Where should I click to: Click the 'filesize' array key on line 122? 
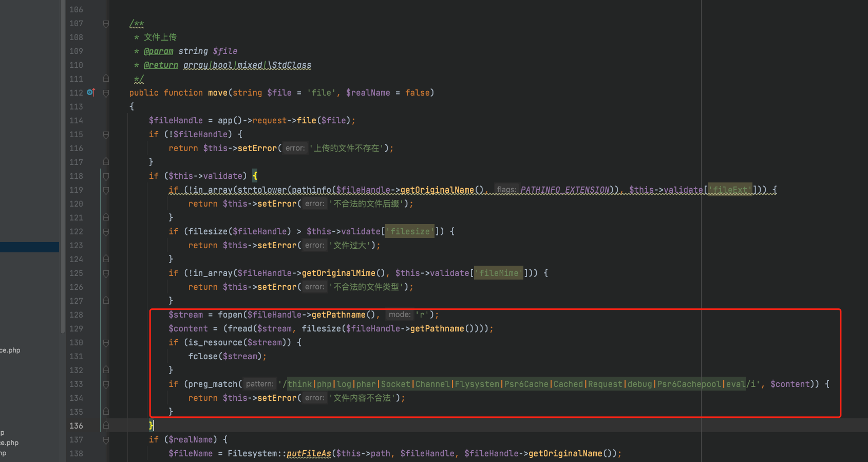click(410, 232)
